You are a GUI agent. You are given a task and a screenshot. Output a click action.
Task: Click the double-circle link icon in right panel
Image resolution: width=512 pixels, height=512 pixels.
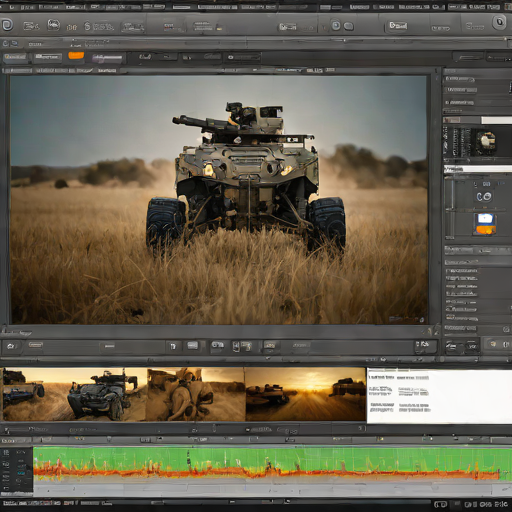pos(484,197)
